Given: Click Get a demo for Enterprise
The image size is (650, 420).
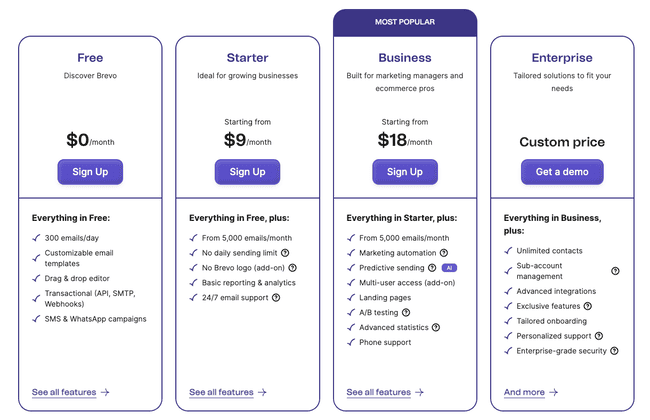Looking at the screenshot, I should coord(562,172).
